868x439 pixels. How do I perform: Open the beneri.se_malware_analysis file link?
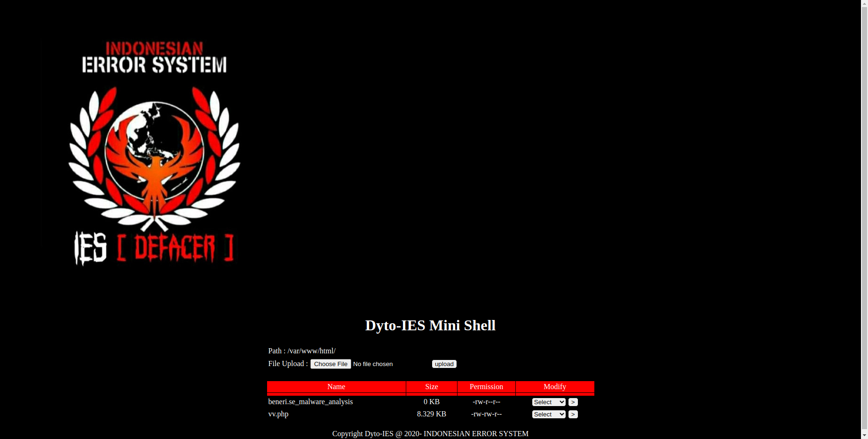[x=310, y=402]
